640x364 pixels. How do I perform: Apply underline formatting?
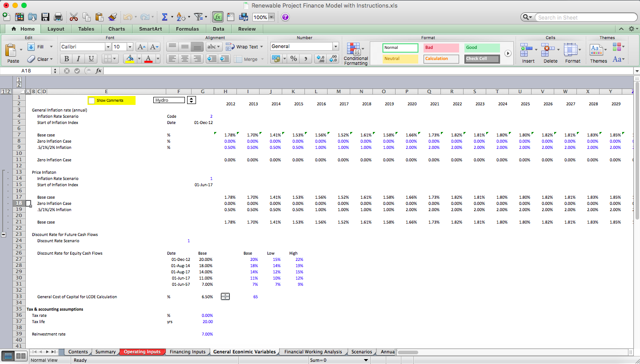point(91,59)
